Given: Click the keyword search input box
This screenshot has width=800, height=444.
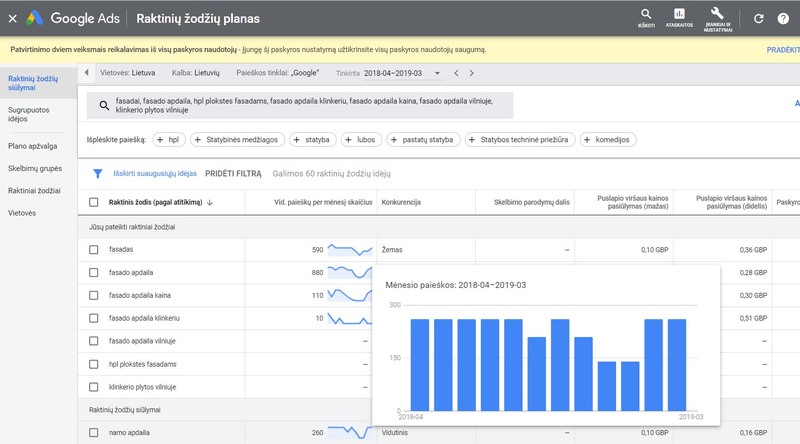Looking at the screenshot, I should (300, 106).
